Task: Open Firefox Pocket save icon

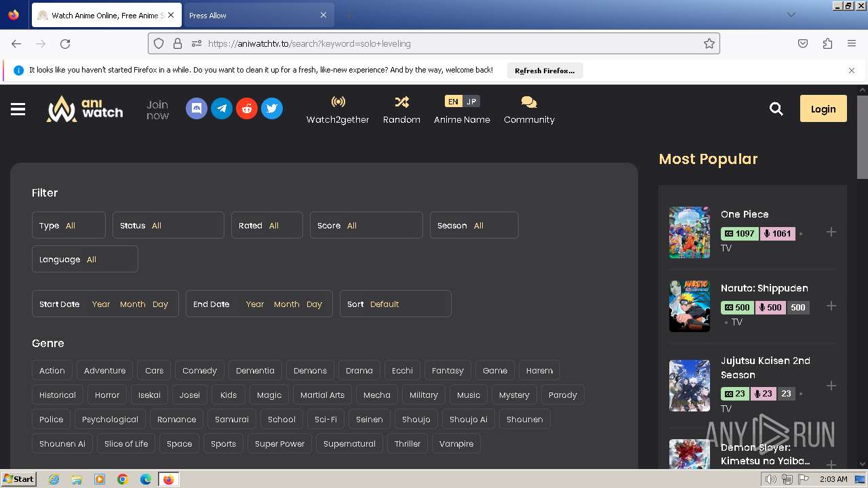Action: coord(803,43)
